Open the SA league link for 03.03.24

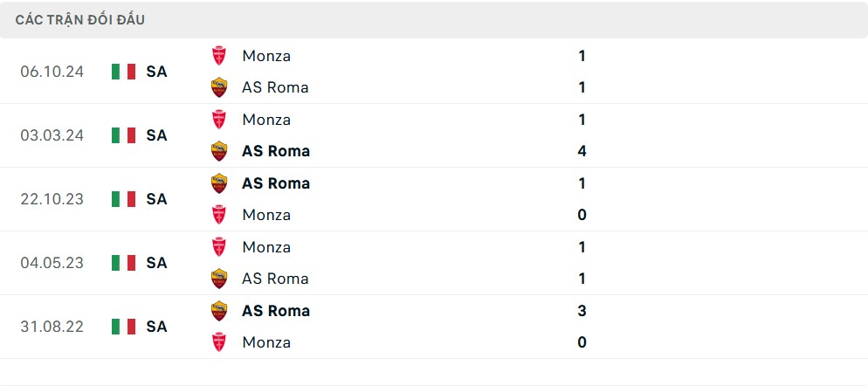coord(156,135)
